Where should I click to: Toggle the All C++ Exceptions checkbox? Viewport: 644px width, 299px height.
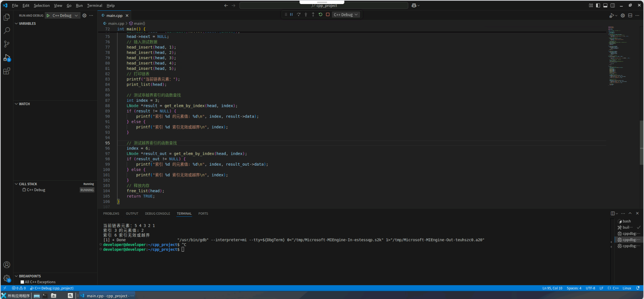click(22, 282)
